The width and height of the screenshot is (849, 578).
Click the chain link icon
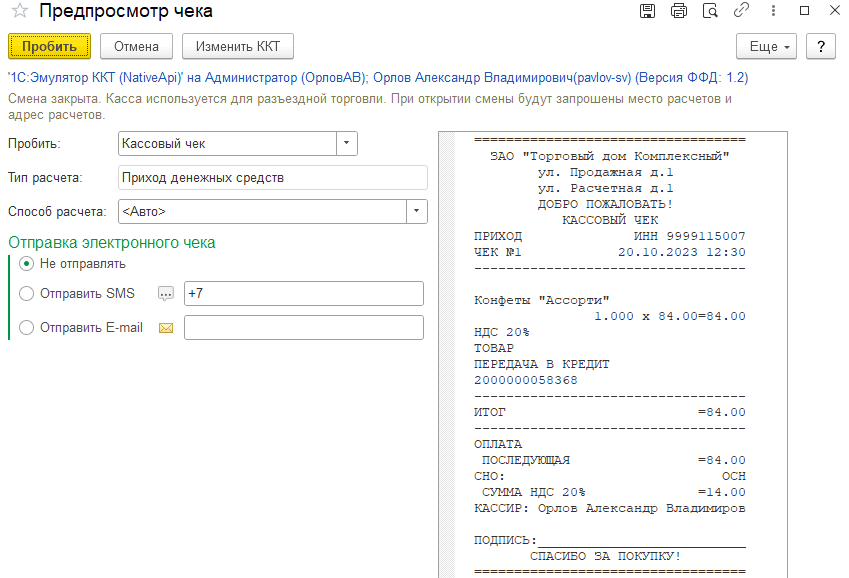741,11
